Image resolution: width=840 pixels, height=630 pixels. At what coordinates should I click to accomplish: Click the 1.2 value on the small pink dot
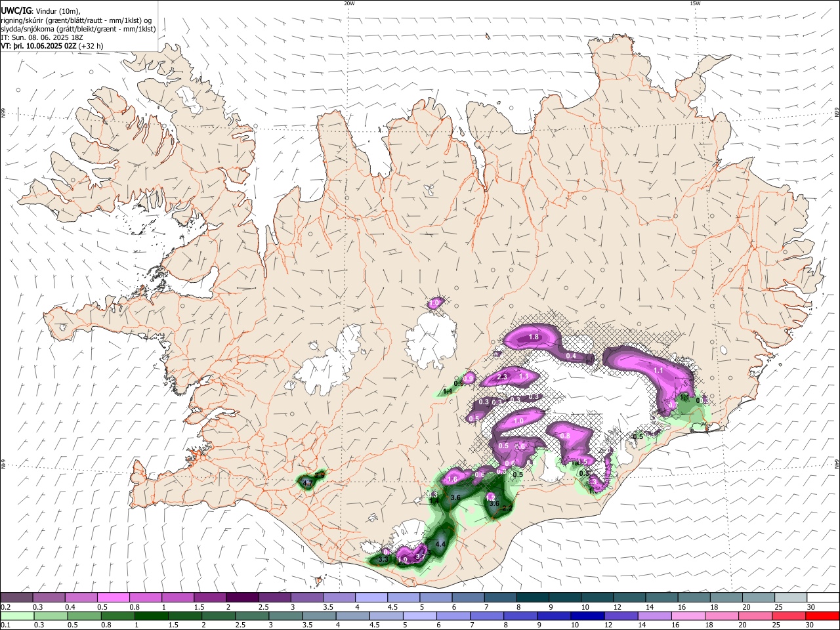(490, 498)
